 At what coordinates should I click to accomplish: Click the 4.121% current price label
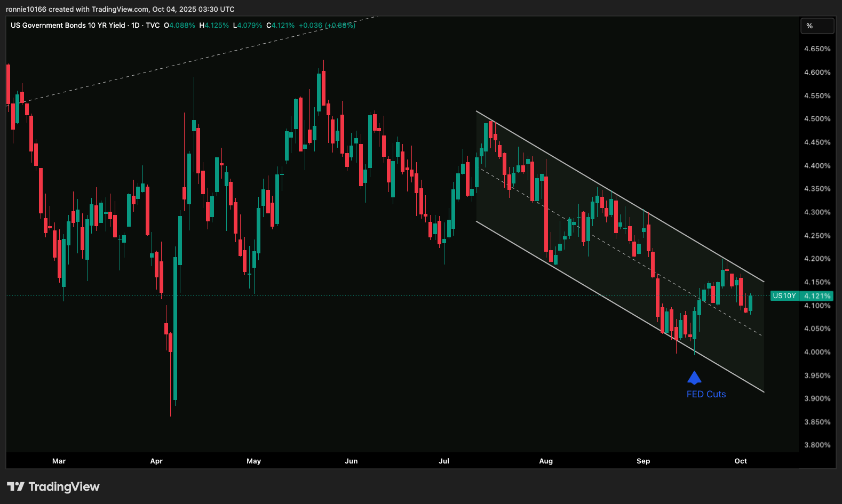817,296
